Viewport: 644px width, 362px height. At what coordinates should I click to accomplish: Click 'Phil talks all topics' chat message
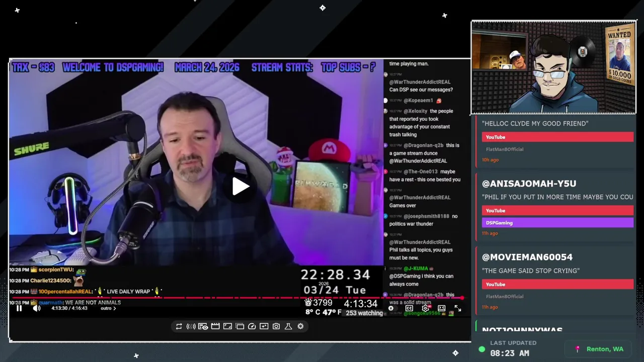coord(421,253)
